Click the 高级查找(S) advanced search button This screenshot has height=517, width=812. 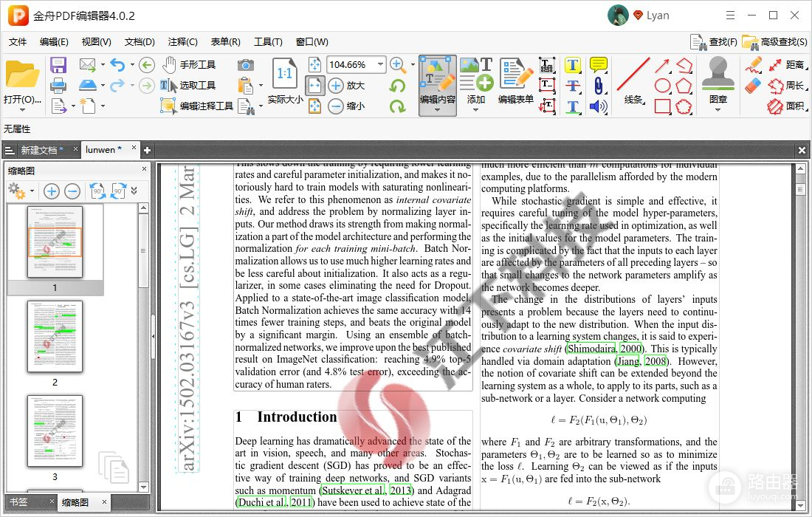[774, 42]
